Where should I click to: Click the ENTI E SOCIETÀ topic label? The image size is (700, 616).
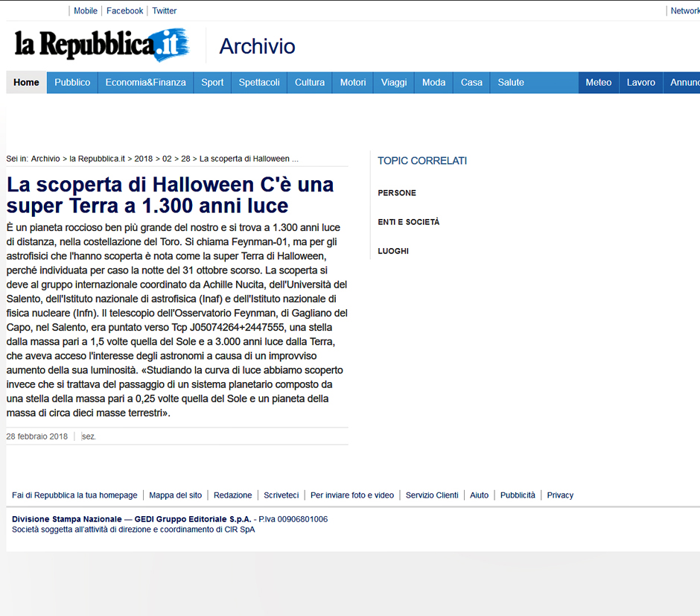click(409, 222)
